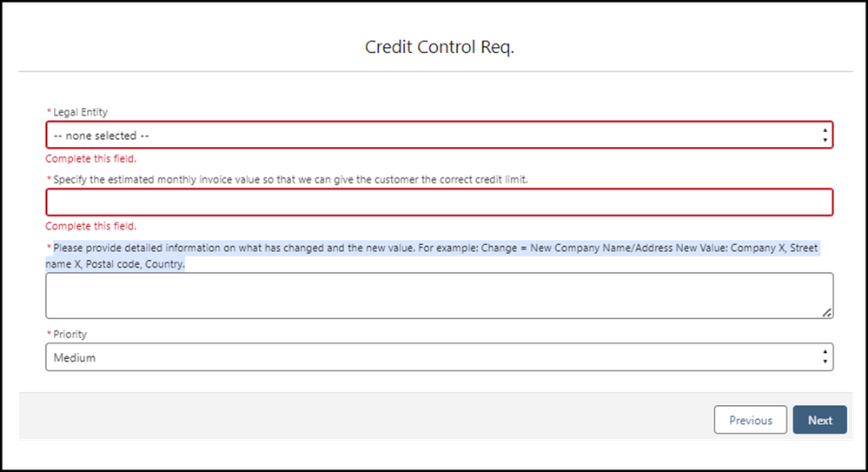Click the 'Medium' value in Priority

tap(74, 357)
